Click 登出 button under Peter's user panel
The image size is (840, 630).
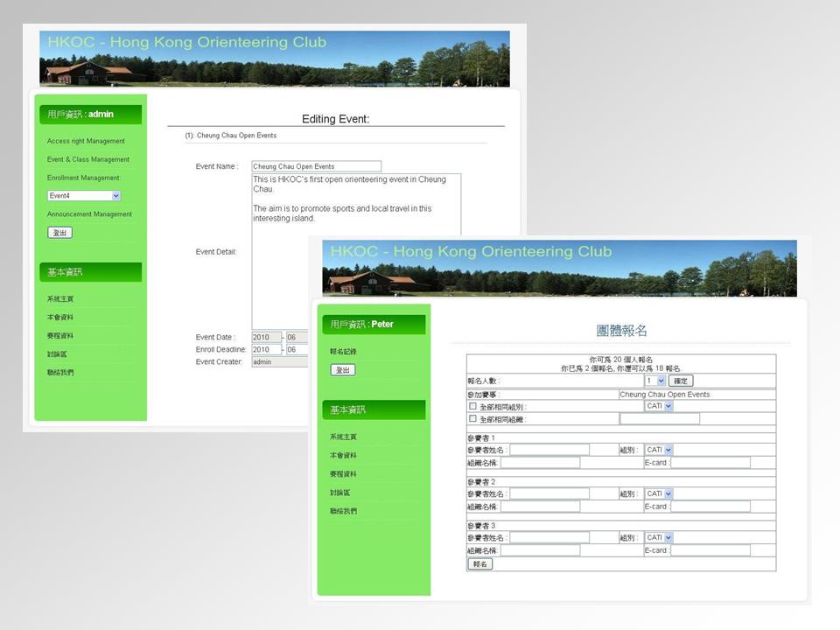pyautogui.click(x=342, y=370)
